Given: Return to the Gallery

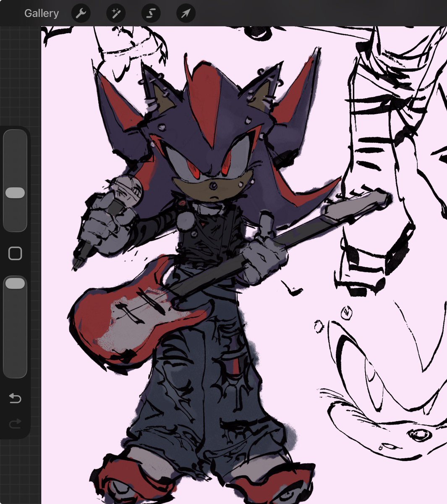Looking at the screenshot, I should click(x=41, y=13).
